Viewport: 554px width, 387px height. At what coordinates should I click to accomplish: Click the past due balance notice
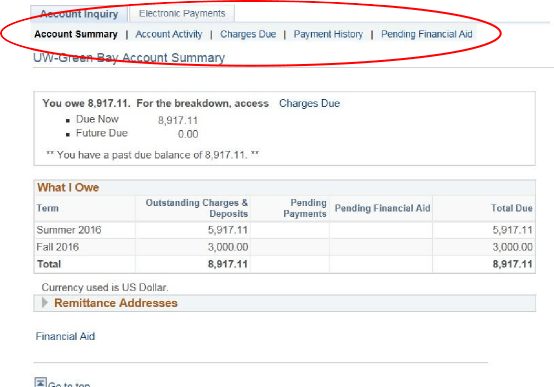click(153, 155)
